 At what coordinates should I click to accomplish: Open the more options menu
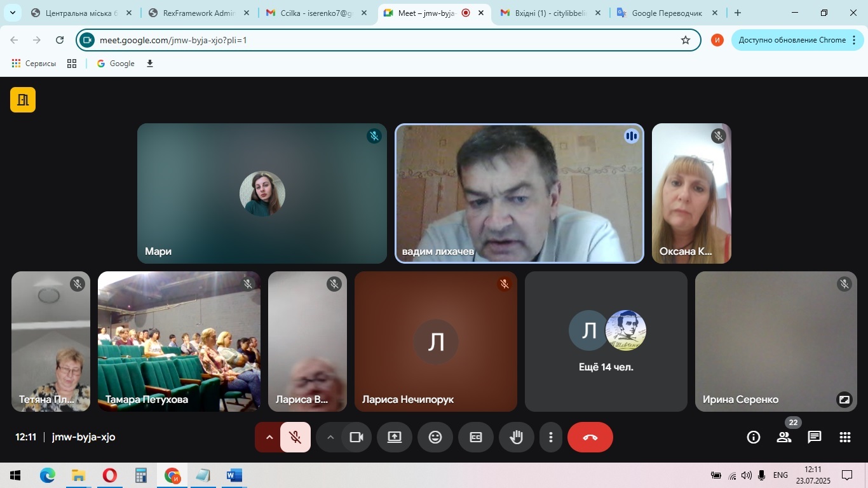pos(550,437)
